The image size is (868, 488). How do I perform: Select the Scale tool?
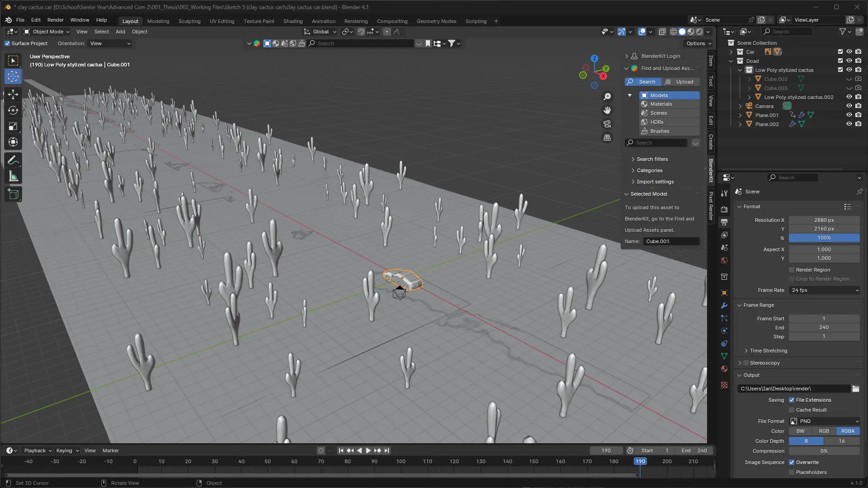pyautogui.click(x=13, y=127)
